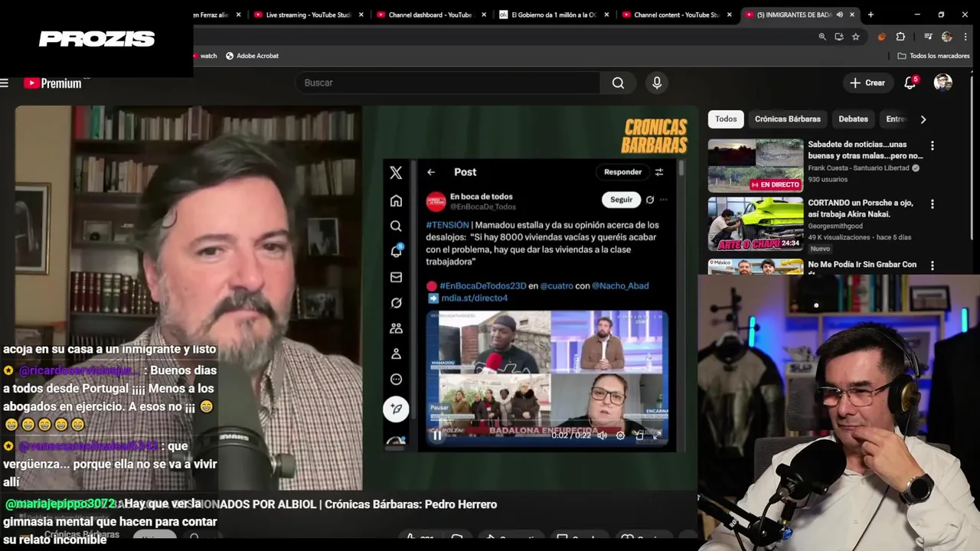Open options for CORTANDO un Porsche video
Screen dimensions: 980x551
[x=932, y=204]
